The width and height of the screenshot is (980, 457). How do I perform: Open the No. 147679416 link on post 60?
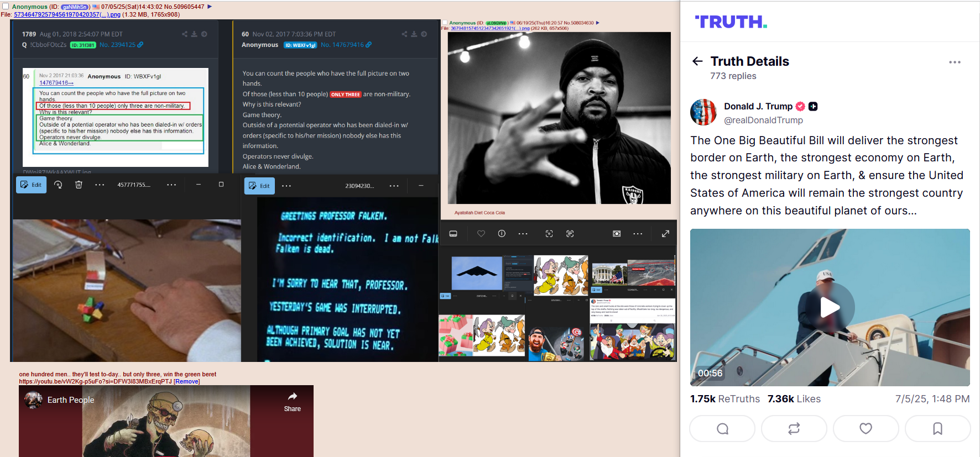342,45
